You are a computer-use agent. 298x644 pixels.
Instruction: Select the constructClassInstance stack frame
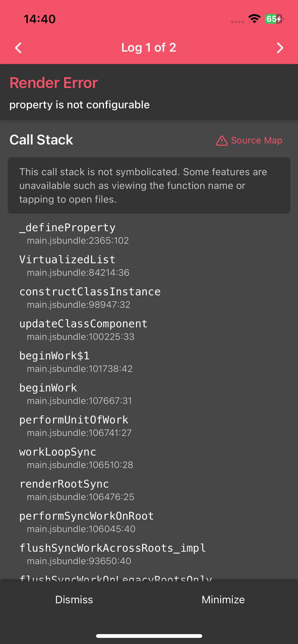(149, 298)
